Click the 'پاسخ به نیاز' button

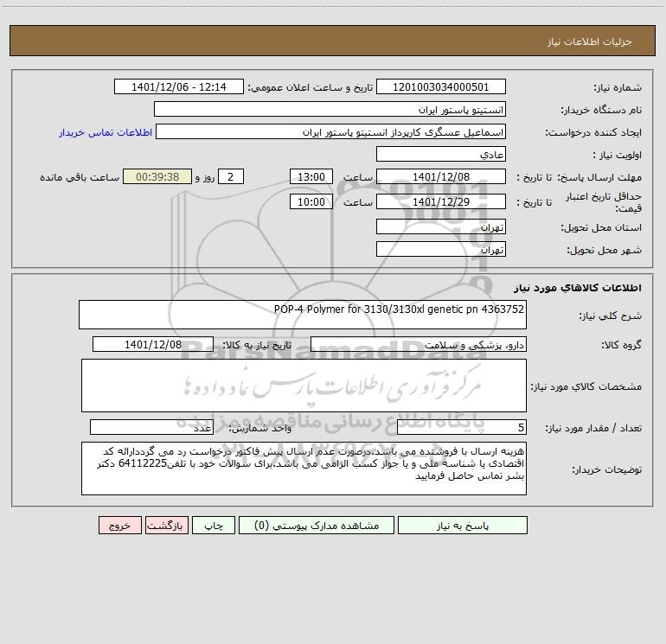[x=463, y=525]
